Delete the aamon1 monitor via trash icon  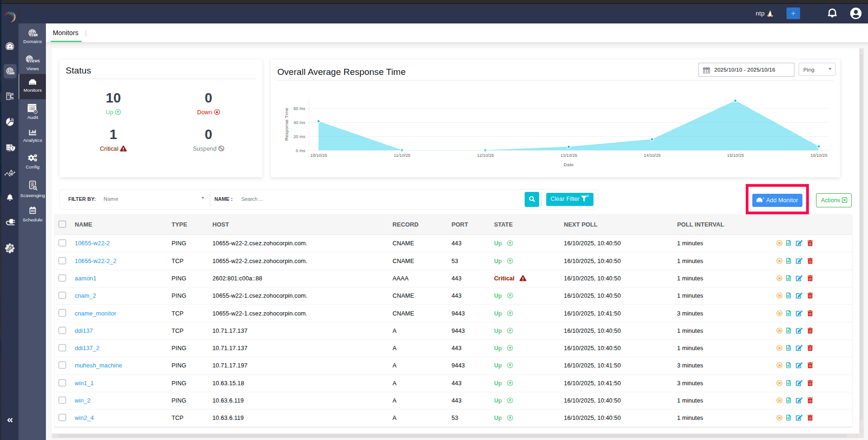click(x=810, y=279)
